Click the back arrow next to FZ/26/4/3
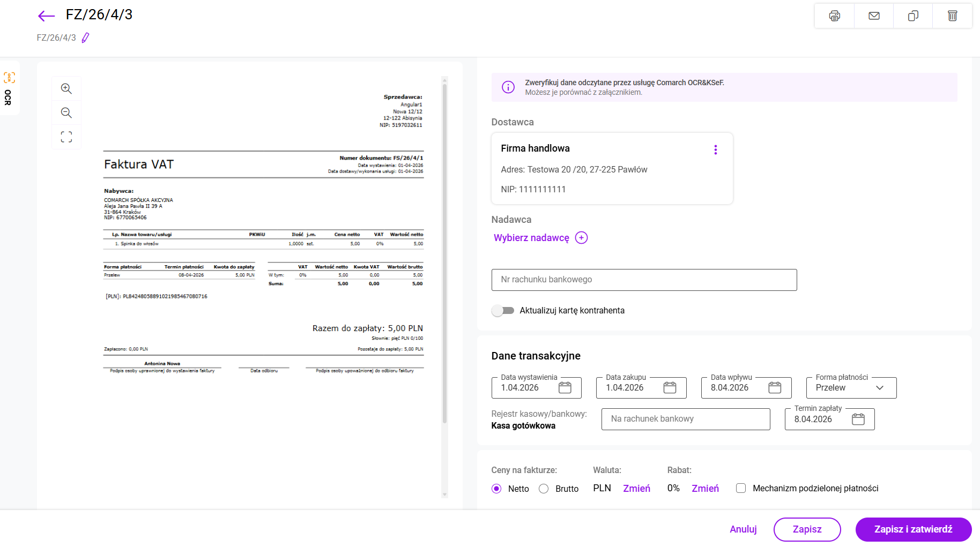Screen dimensions: 980x547 [47, 16]
